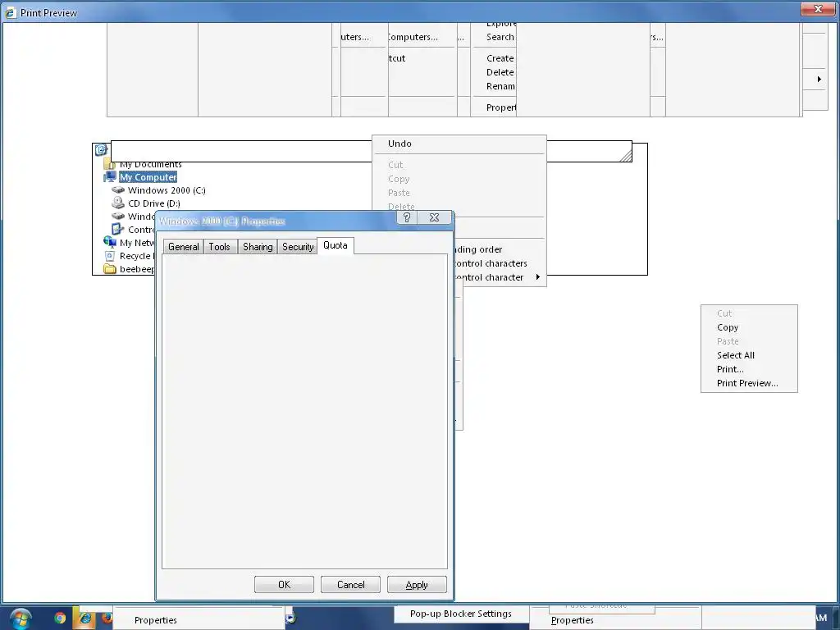Click the My Computer icon in tree
Viewport: 840px width, 630px height.
click(x=110, y=177)
